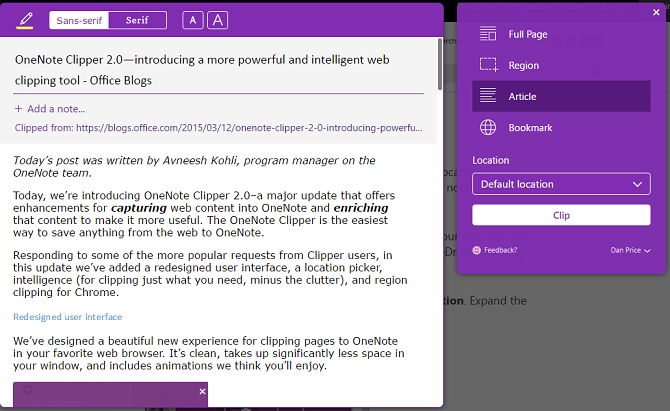Select the highlighter pen tool
This screenshot has height=411, width=670.
(25, 20)
